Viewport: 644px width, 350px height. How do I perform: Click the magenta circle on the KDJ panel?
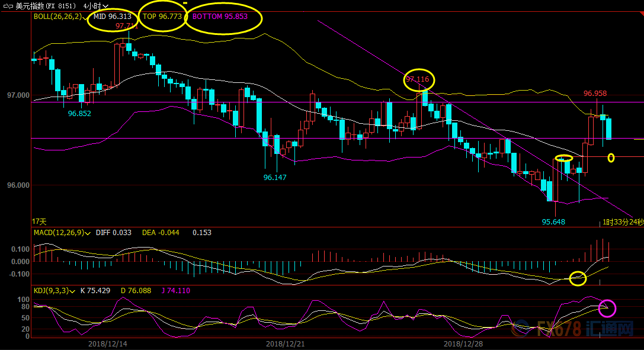[607, 308]
